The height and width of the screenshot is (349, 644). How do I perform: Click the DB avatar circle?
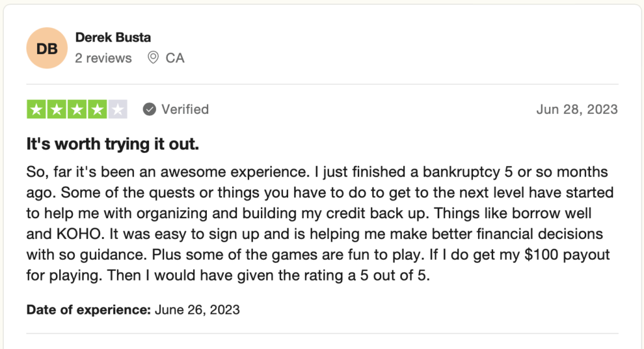[x=47, y=48]
